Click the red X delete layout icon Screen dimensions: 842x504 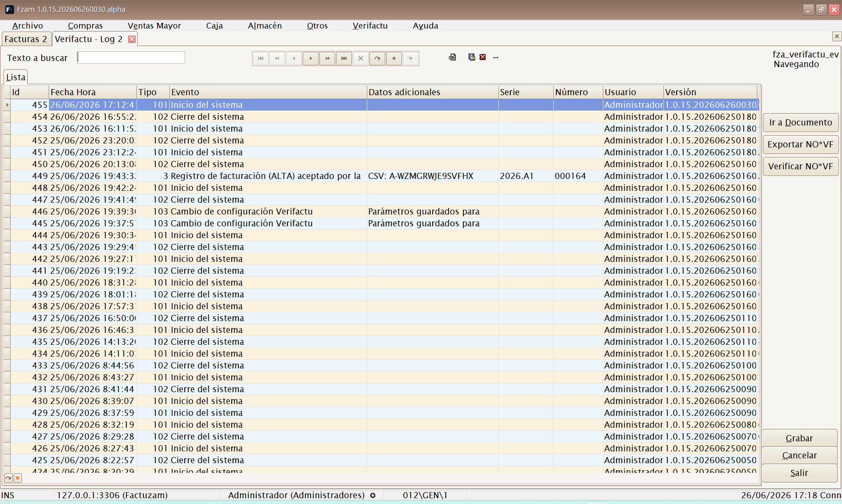click(483, 57)
